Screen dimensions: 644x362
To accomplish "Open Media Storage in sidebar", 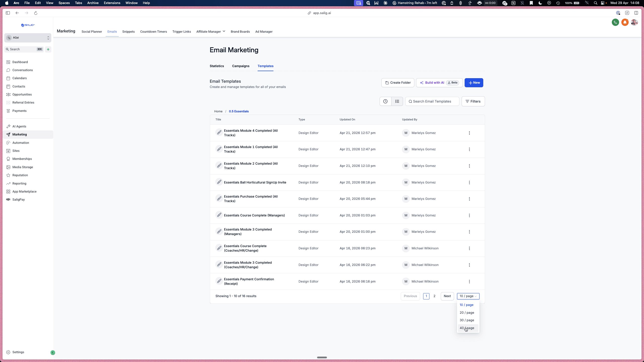I will (23, 167).
